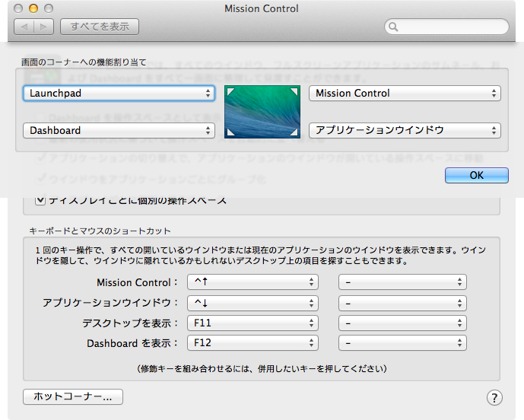Open Mission Control mouse shortcut dropdown
The width and height of the screenshot is (524, 420).
pyautogui.click(x=402, y=282)
